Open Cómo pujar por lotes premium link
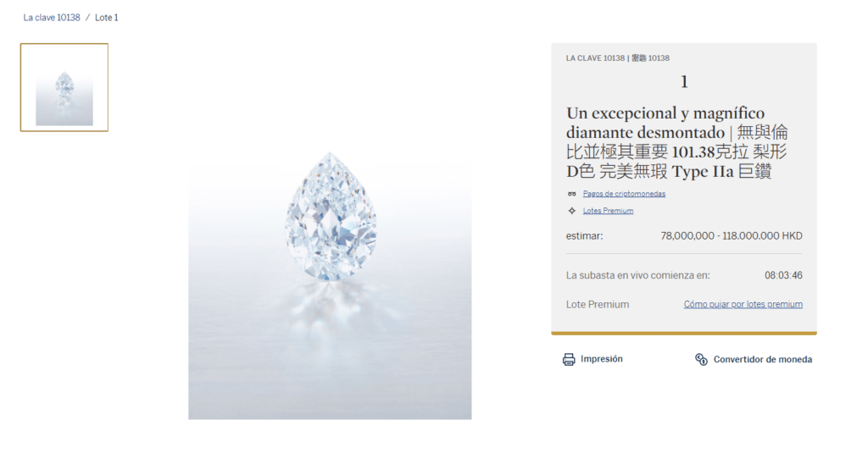 click(x=743, y=304)
